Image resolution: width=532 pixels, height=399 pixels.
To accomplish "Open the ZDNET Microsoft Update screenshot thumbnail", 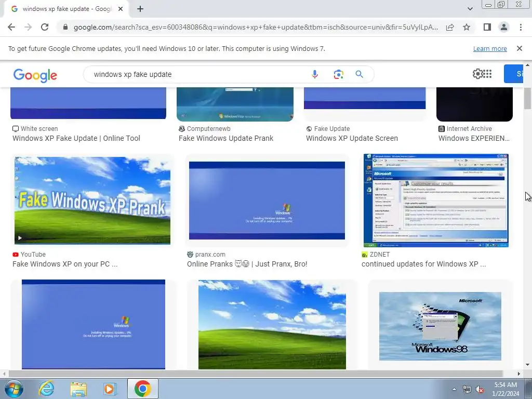I will [436, 201].
